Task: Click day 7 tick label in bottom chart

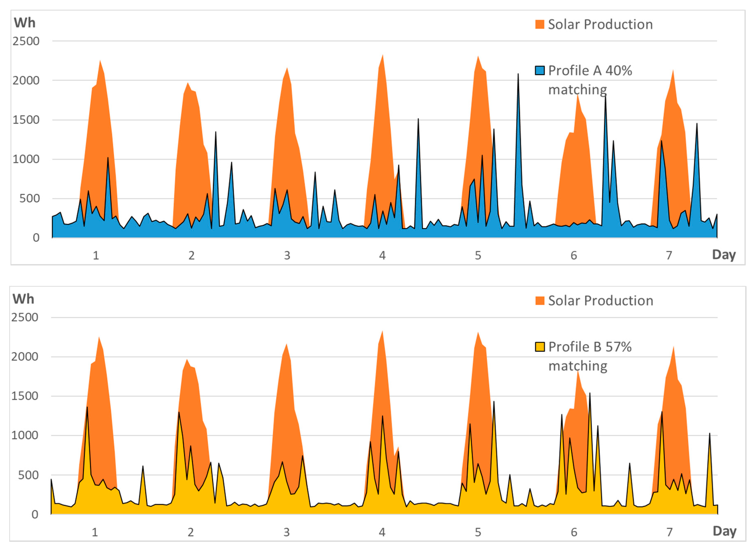Action: (669, 532)
